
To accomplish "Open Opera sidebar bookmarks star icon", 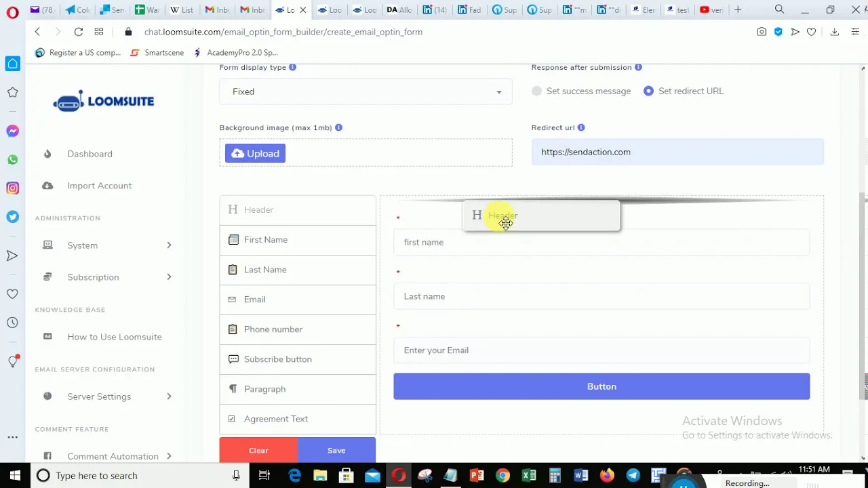I will pos(12,92).
